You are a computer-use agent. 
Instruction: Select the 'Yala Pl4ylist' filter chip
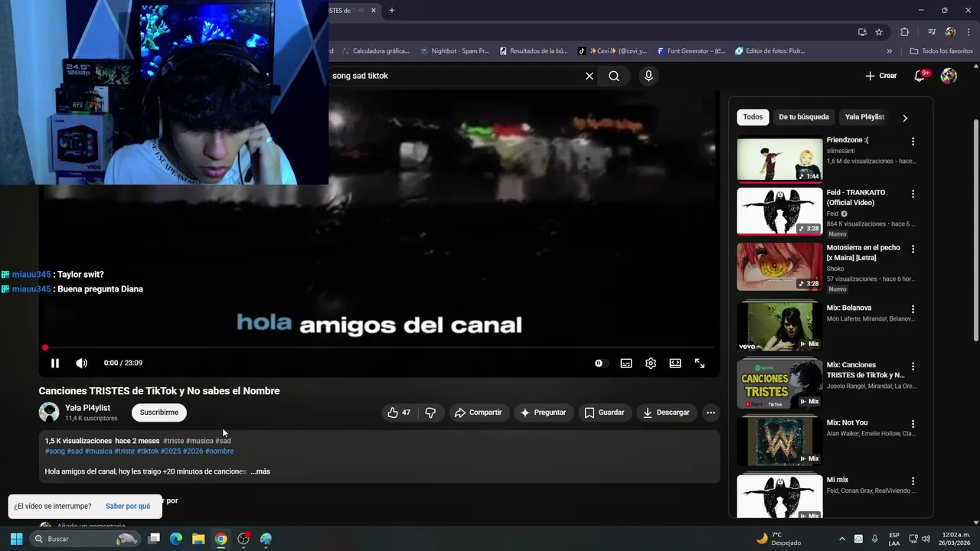click(x=864, y=117)
